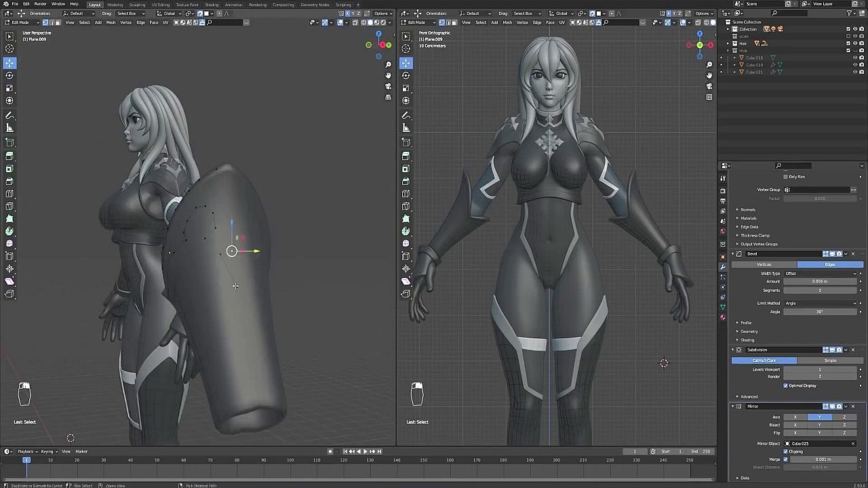
Task: Select the Move tool in left viewport
Action: [9, 62]
